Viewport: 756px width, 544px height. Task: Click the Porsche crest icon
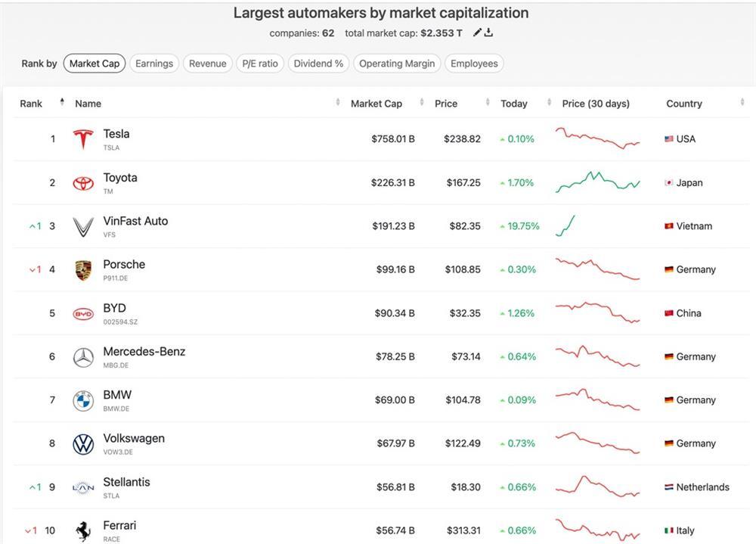pos(83,270)
